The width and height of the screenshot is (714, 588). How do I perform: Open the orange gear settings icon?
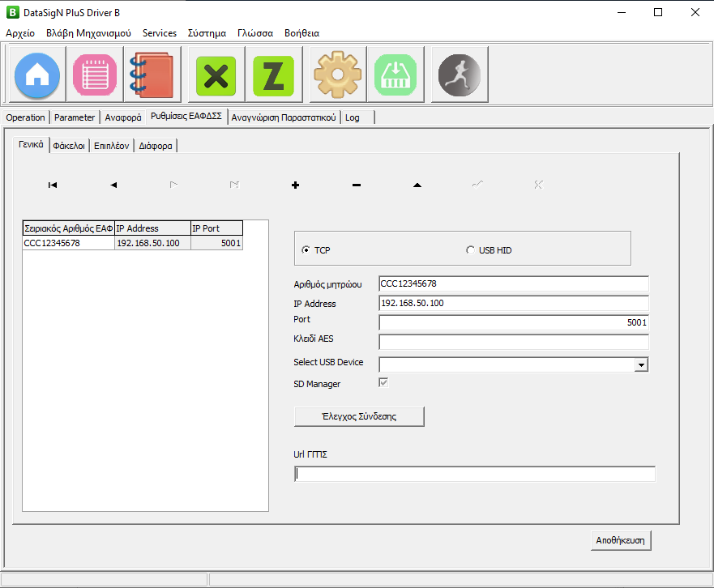(338, 75)
